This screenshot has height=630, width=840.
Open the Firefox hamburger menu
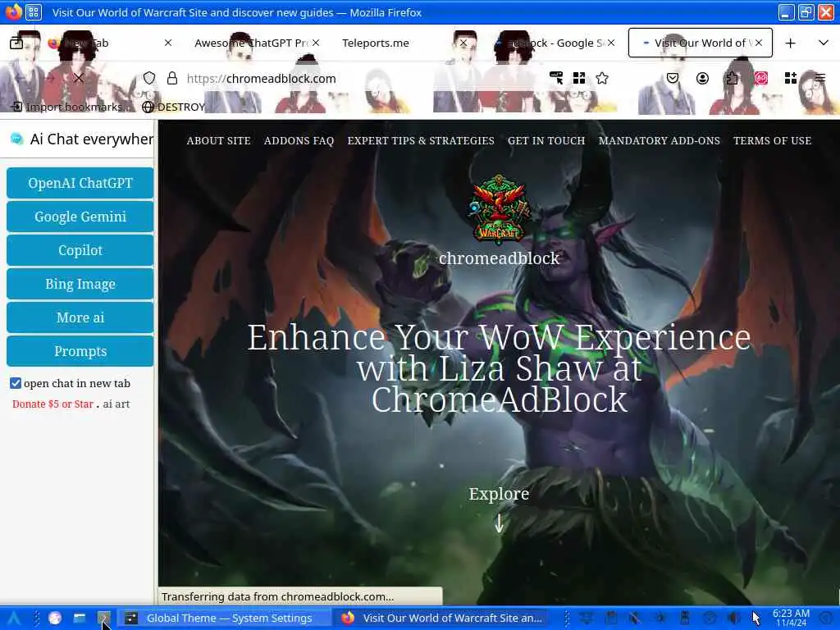point(820,78)
